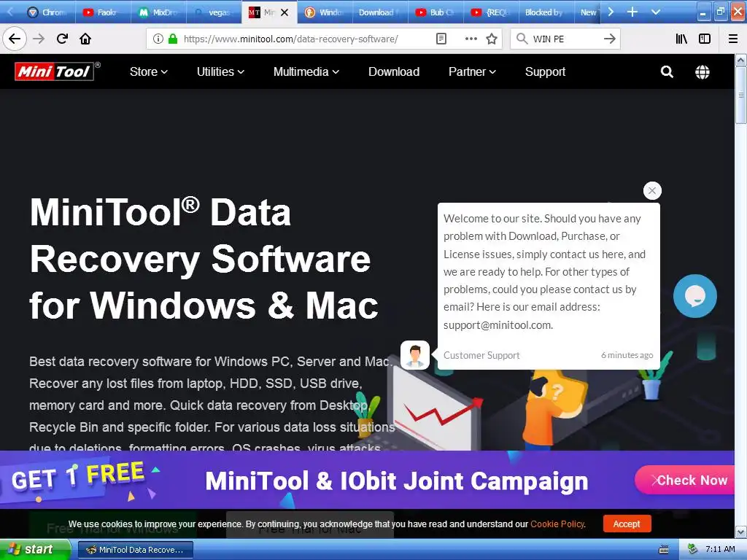The width and height of the screenshot is (747, 560).
Task: Reload the current page
Action: coord(62,39)
